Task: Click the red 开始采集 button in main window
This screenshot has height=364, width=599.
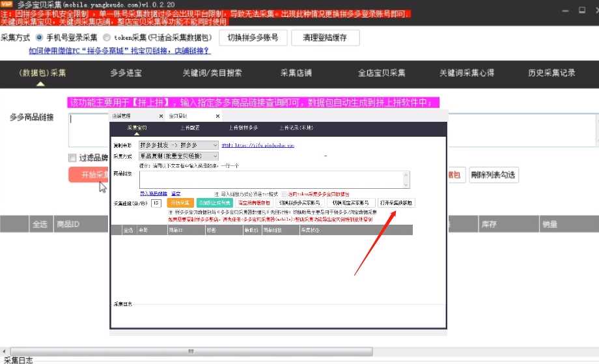Action: coord(89,175)
